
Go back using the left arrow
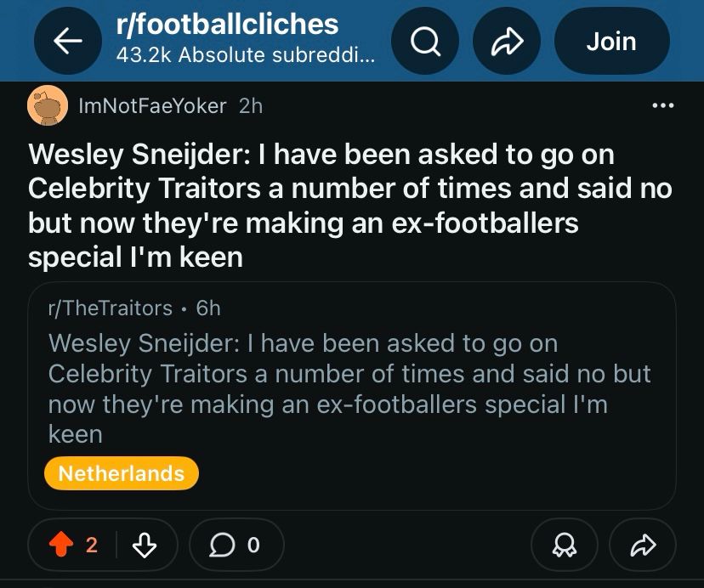click(68, 41)
